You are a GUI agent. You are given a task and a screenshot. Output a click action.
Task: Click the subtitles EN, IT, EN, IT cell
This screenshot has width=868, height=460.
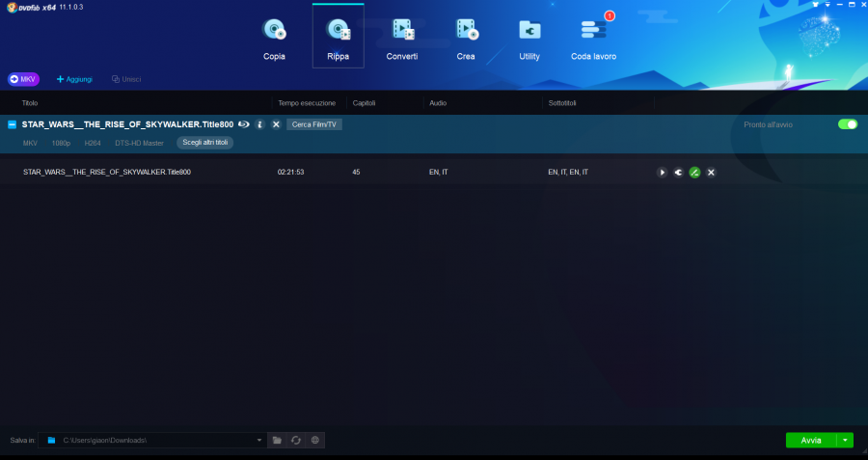[568, 173]
